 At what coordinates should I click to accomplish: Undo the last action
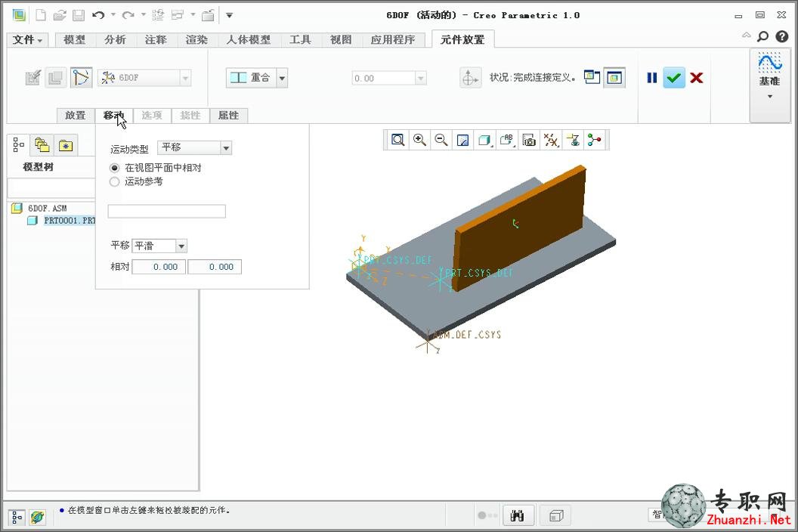98,15
